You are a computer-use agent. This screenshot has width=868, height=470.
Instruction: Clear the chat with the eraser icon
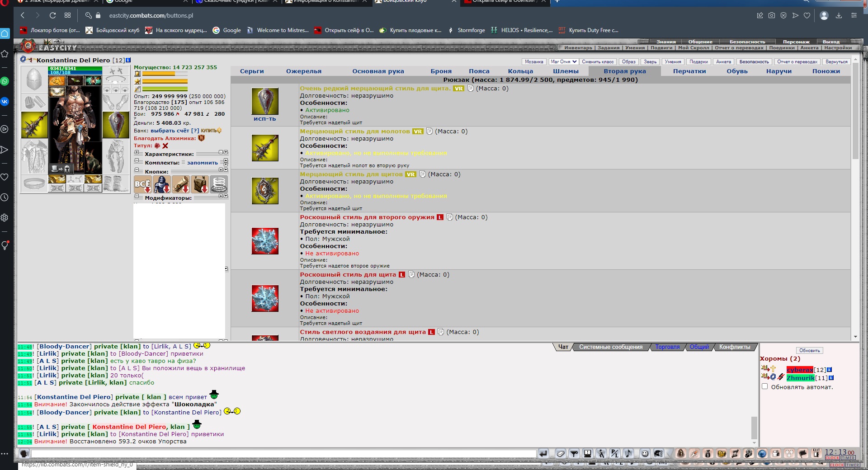point(561,453)
